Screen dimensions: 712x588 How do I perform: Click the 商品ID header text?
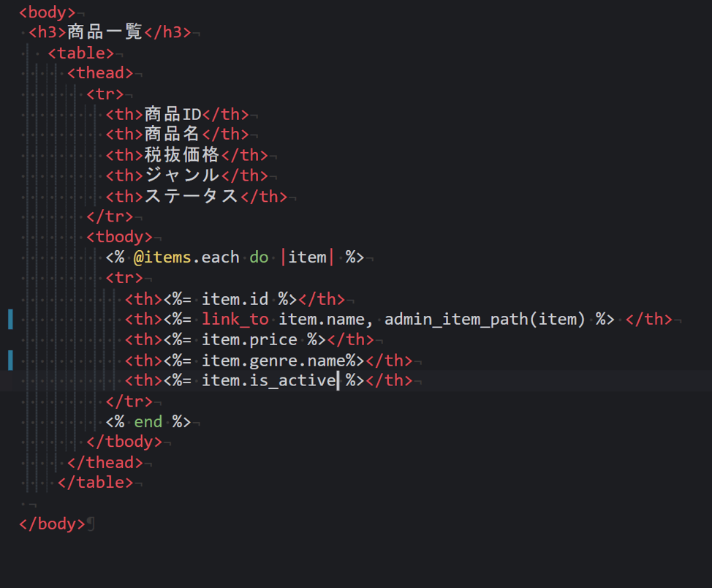pos(173,115)
